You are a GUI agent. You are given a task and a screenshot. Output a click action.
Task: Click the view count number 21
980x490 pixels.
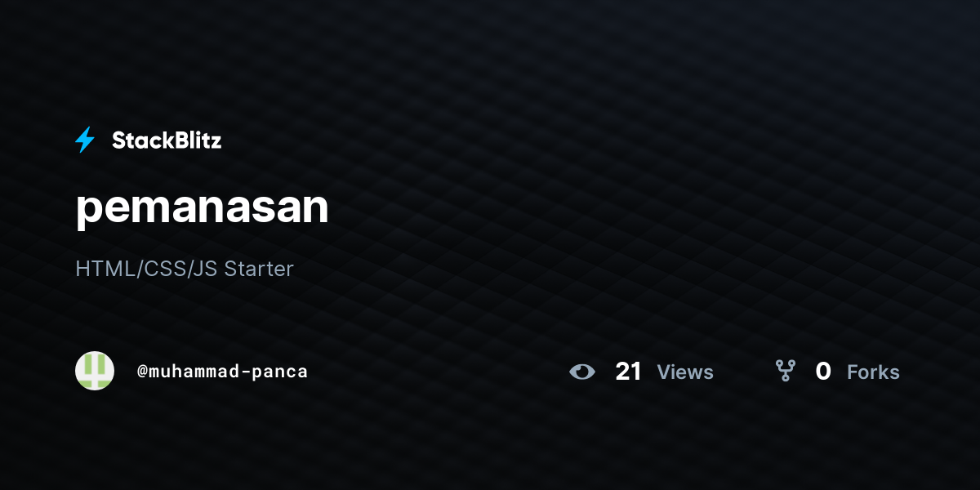click(x=629, y=372)
